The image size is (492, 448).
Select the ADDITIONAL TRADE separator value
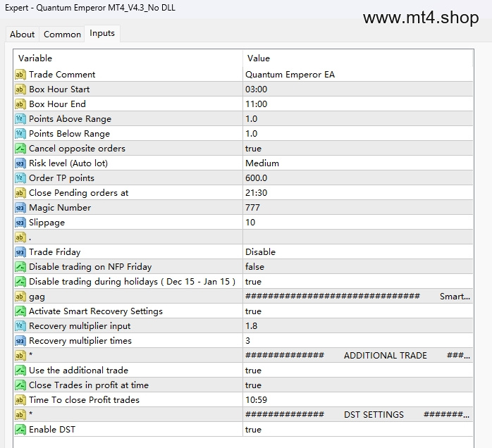pos(357,356)
